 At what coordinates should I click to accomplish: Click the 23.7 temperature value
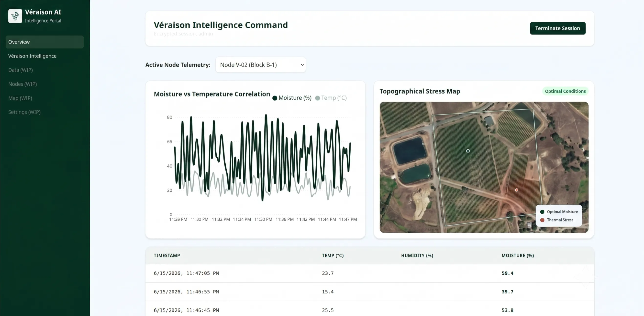(328, 273)
